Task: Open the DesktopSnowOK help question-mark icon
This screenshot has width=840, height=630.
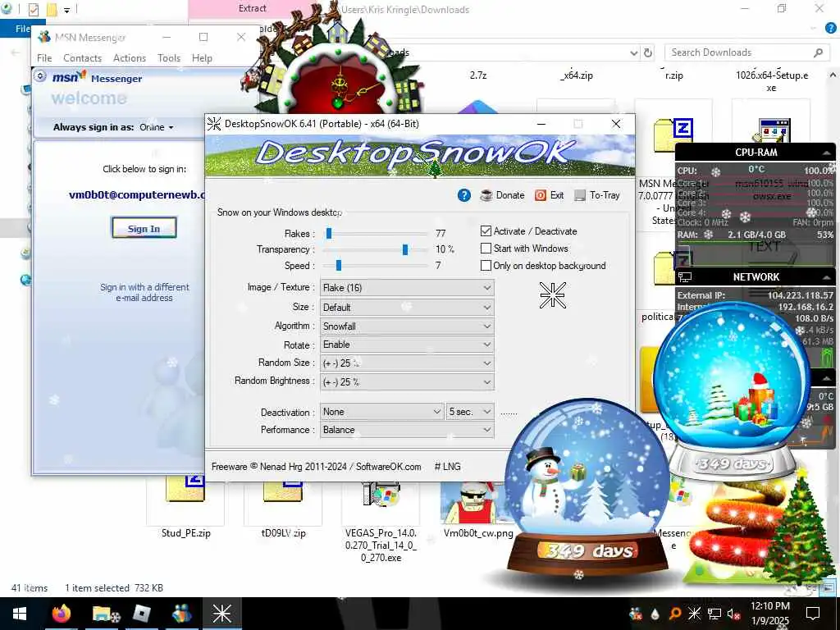Action: (x=464, y=195)
